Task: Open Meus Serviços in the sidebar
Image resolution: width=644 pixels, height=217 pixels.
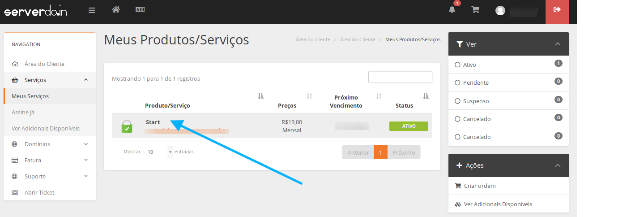Action: click(30, 96)
